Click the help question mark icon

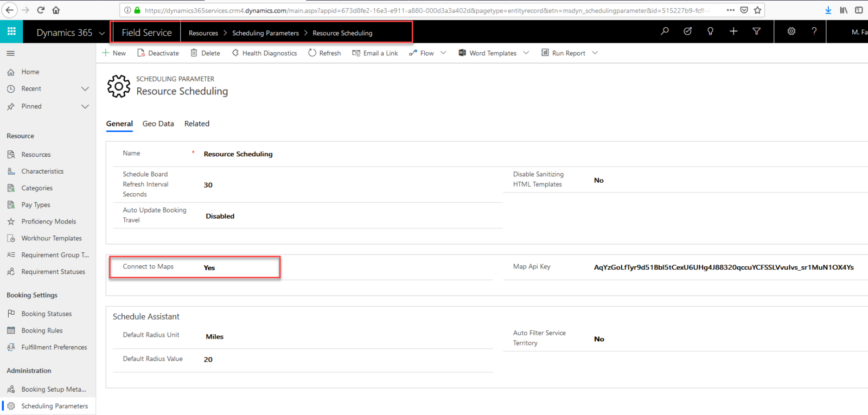(814, 31)
